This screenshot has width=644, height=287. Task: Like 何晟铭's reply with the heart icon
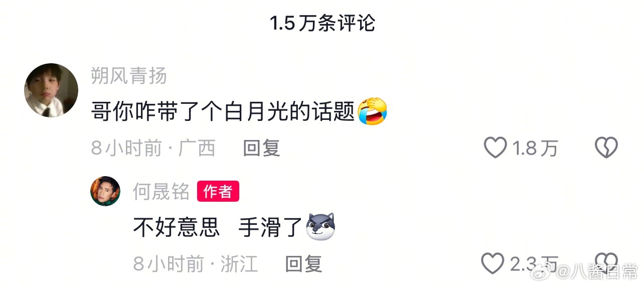pos(493,263)
